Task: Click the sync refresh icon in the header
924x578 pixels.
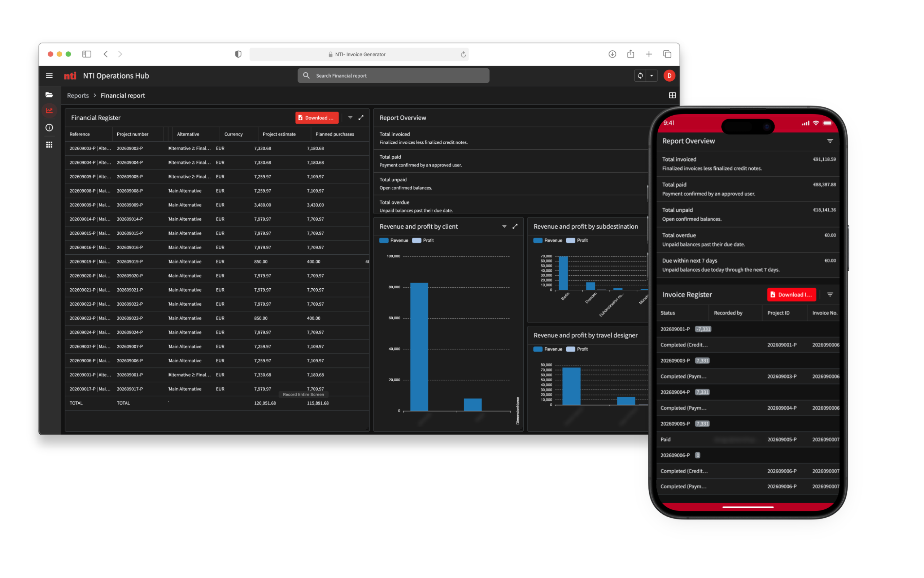Action: click(640, 76)
